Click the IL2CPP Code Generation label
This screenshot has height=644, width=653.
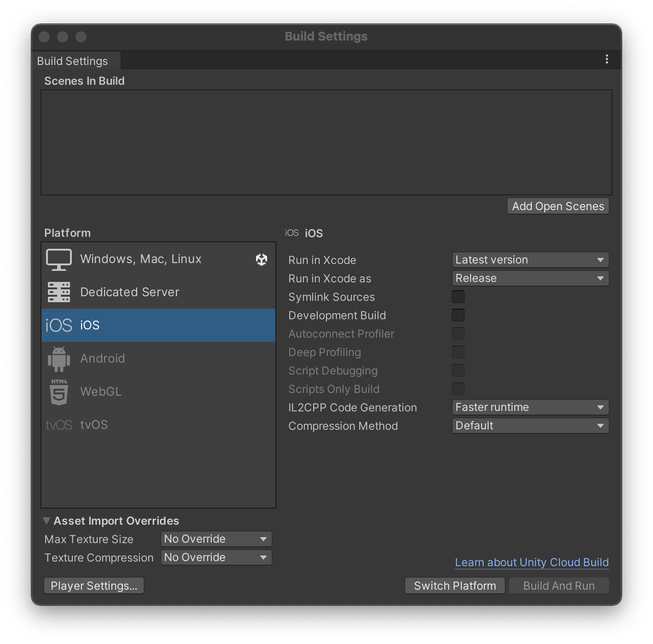pos(353,408)
